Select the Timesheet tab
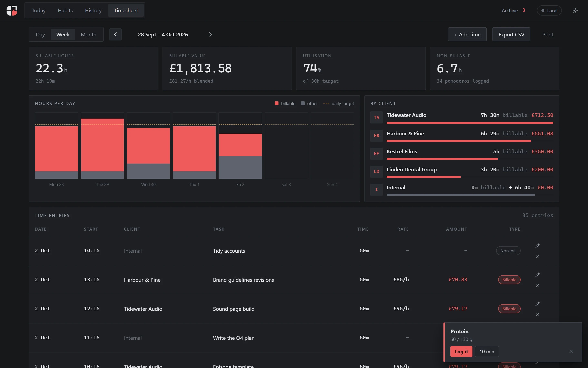The height and width of the screenshot is (368, 588). 126,10
